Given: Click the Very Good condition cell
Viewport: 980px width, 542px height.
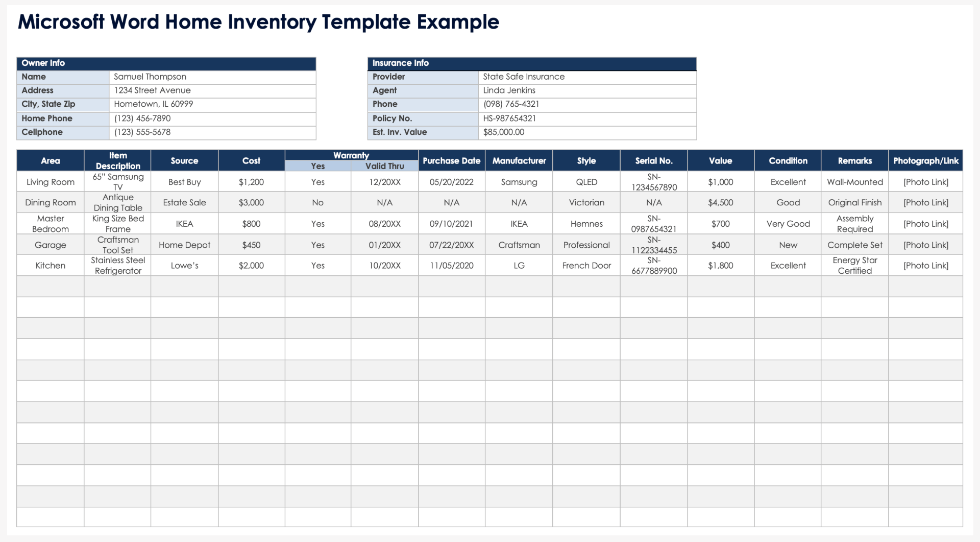Looking at the screenshot, I should [788, 224].
